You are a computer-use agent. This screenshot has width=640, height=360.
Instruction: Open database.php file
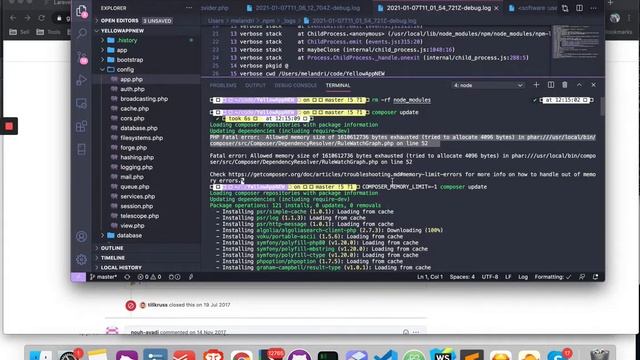(x=139, y=128)
